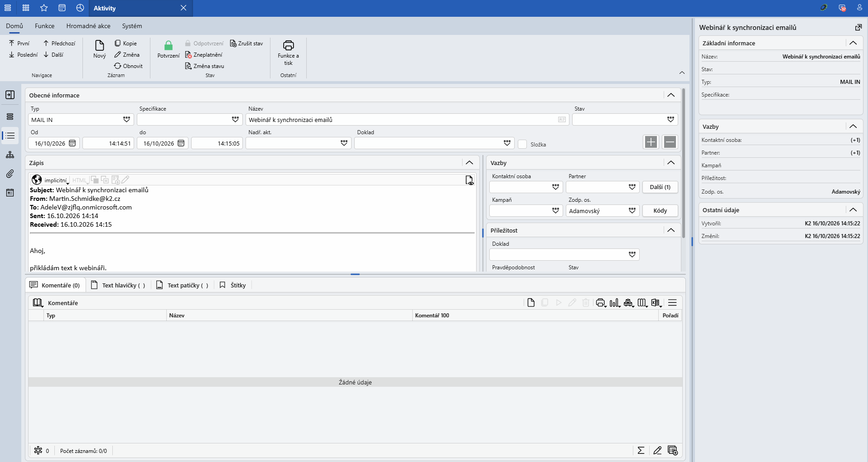
Task: Click the Další (1) button
Action: (x=660, y=187)
